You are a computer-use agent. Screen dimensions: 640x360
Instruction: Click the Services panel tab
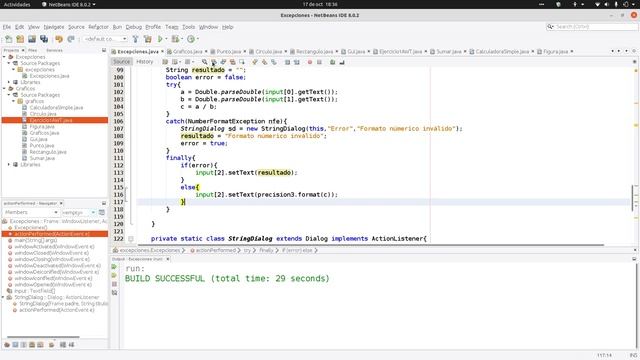54,50
